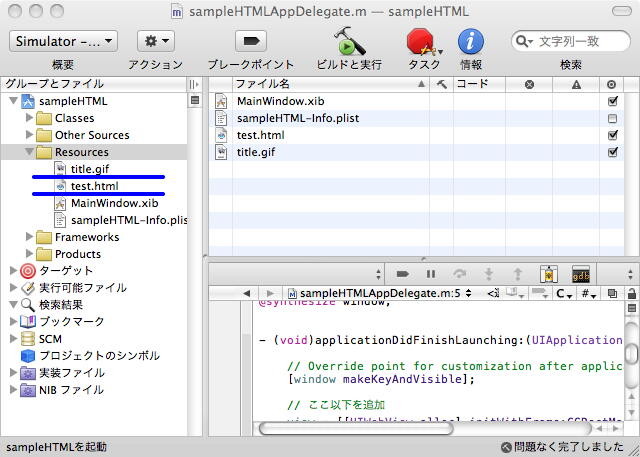
Task: Open the debugger spray-can icon
Action: tap(549, 274)
